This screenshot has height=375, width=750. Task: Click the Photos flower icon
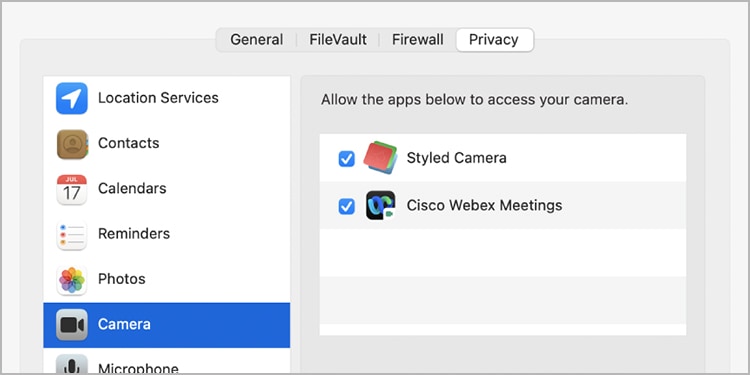[72, 280]
